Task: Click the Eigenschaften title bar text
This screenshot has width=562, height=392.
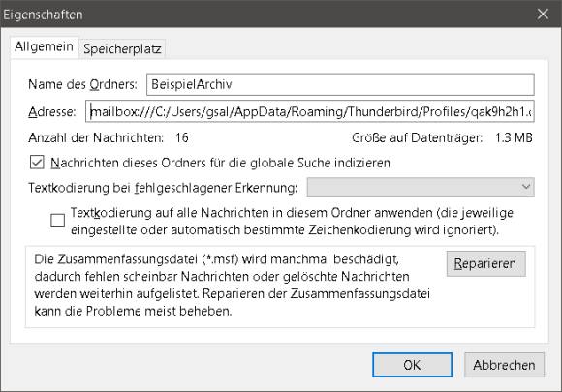Action: 43,15
